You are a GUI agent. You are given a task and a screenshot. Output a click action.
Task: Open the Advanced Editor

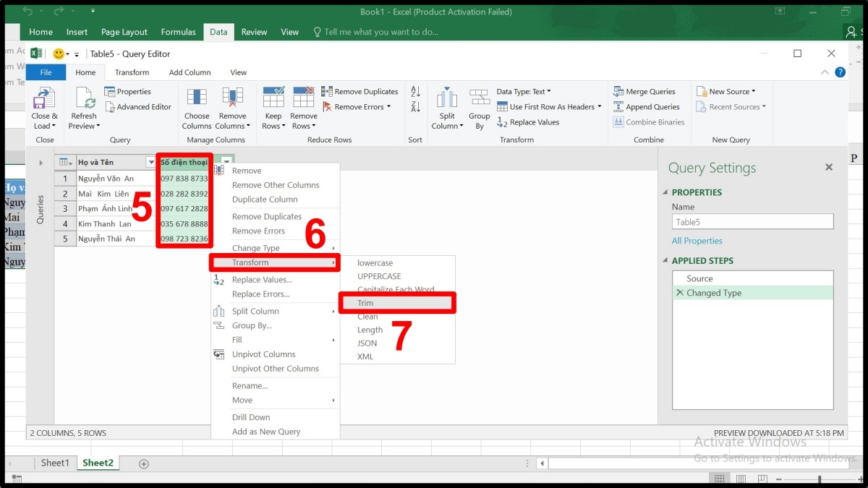pyautogui.click(x=139, y=106)
